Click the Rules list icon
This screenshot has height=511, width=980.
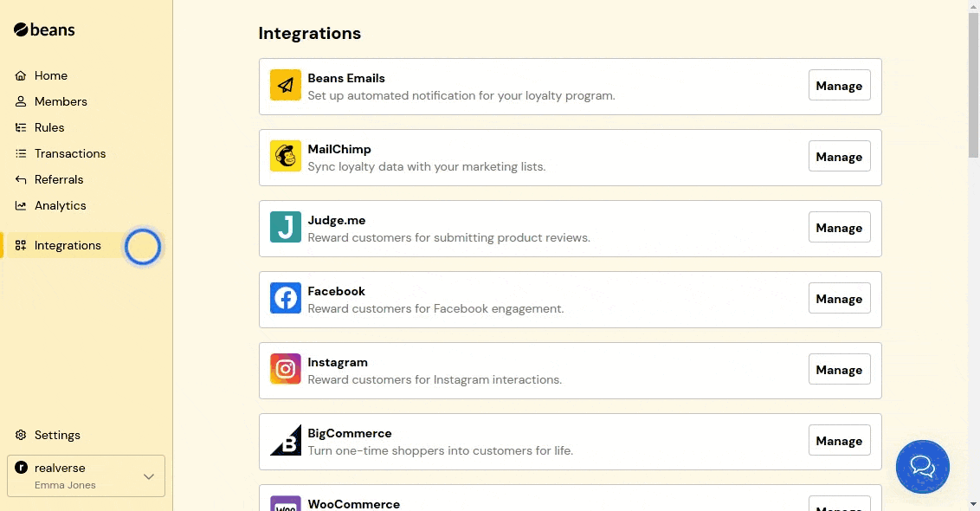[x=21, y=127]
